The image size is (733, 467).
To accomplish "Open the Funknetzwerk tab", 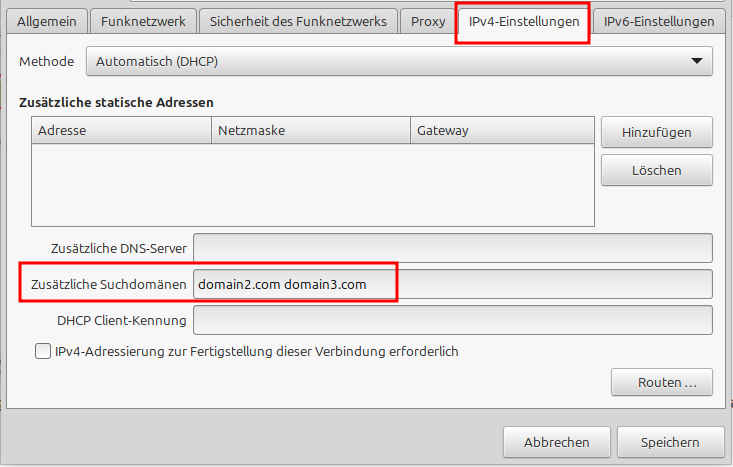I will (x=143, y=21).
